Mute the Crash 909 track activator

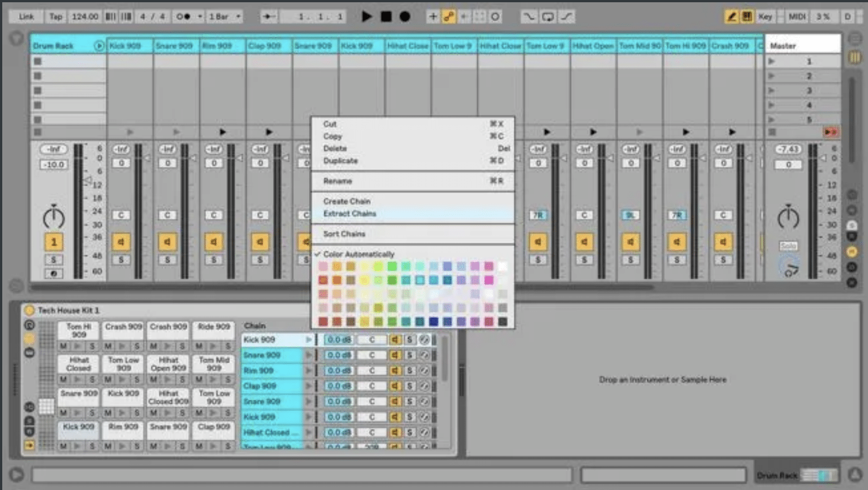(x=723, y=242)
